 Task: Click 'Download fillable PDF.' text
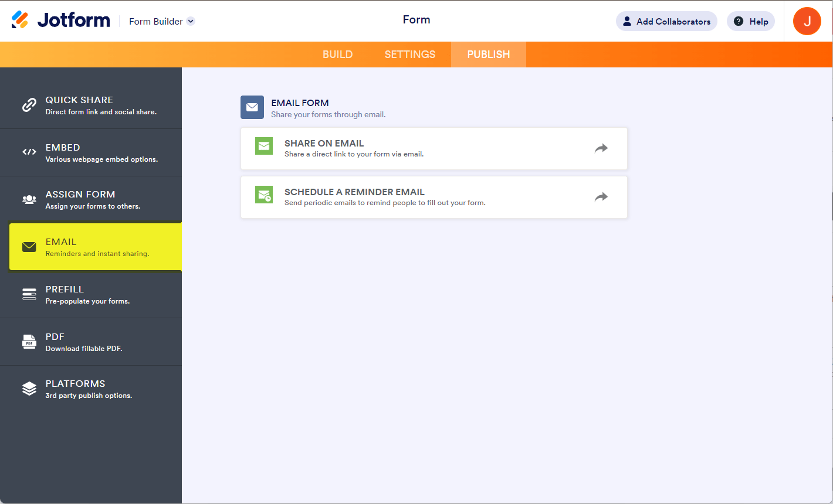click(84, 349)
